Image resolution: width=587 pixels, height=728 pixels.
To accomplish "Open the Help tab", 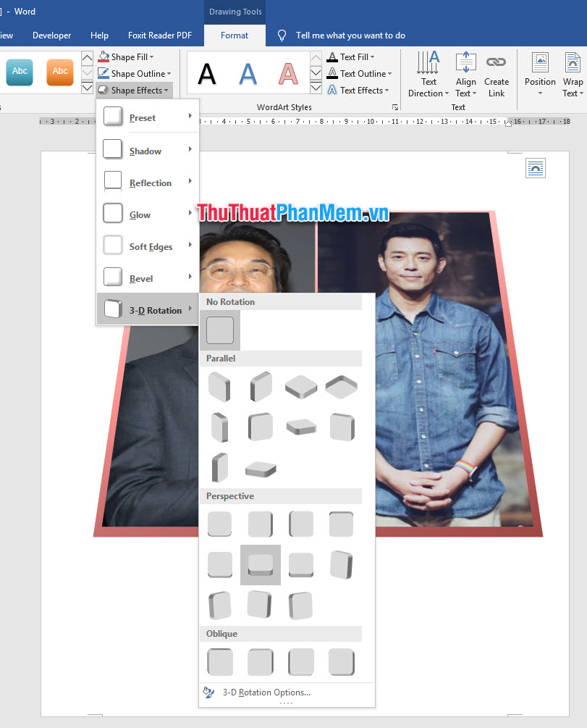I will (x=99, y=35).
